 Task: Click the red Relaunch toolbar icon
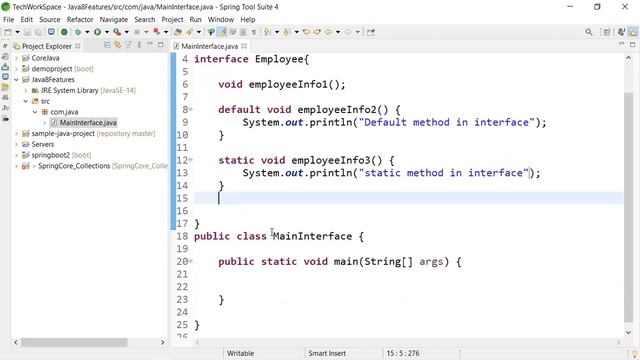(156, 32)
